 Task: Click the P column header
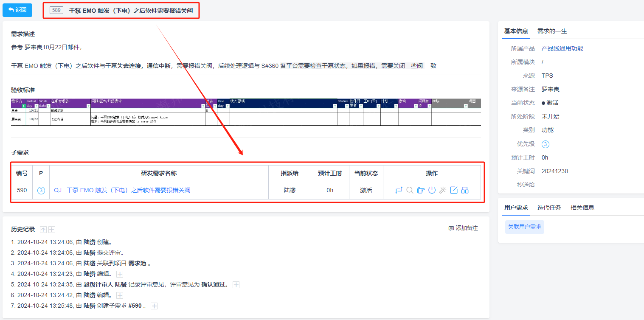pyautogui.click(x=41, y=173)
